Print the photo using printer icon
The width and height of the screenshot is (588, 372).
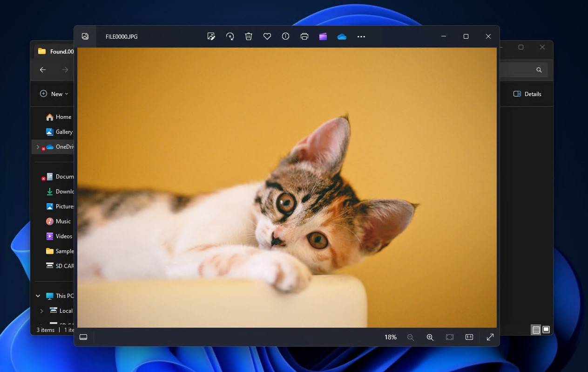pyautogui.click(x=304, y=36)
